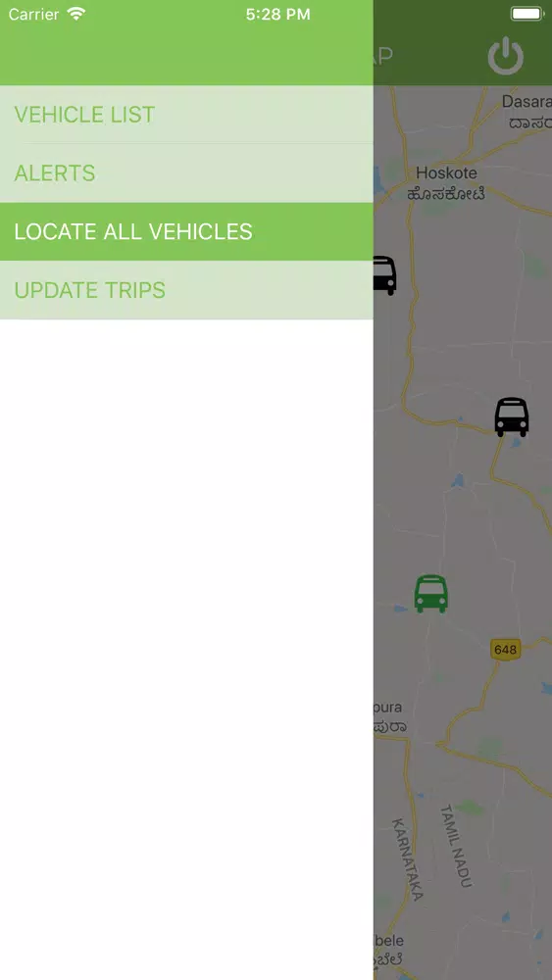552x980 pixels.
Task: Select the green bus marker on map
Action: pyautogui.click(x=431, y=594)
